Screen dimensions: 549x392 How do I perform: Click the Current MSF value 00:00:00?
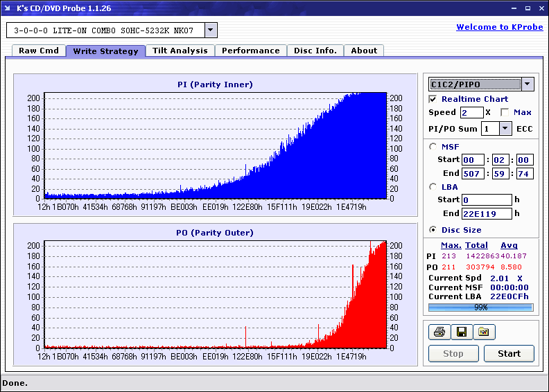(509, 287)
